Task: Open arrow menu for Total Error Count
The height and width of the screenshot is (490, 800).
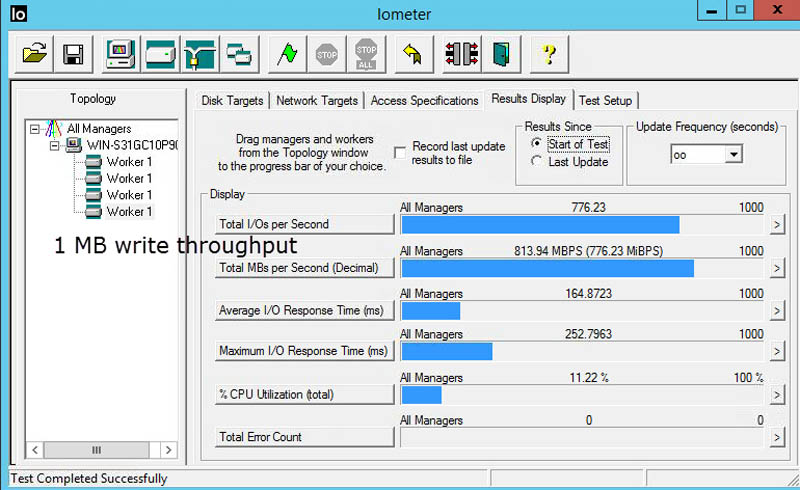Action: (x=777, y=437)
